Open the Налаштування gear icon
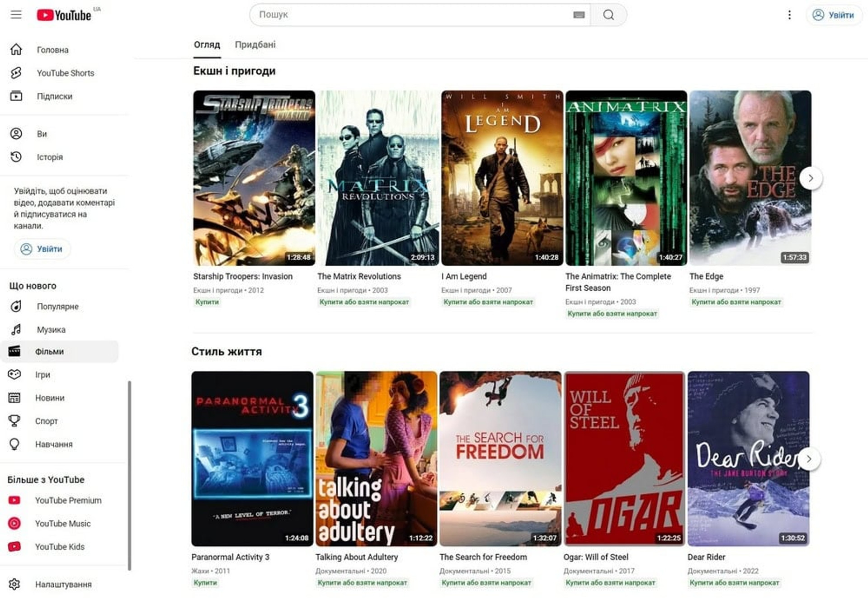 (x=14, y=584)
